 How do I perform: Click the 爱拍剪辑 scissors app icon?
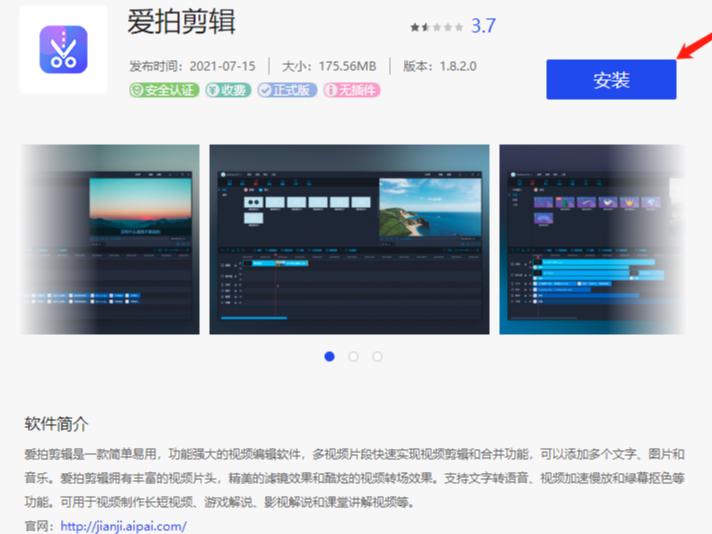pos(64,49)
